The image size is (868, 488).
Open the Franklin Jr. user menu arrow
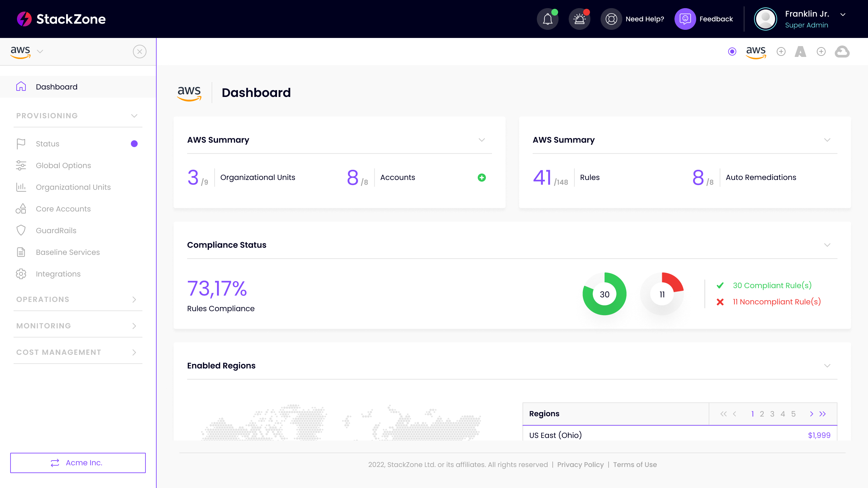tap(843, 14)
